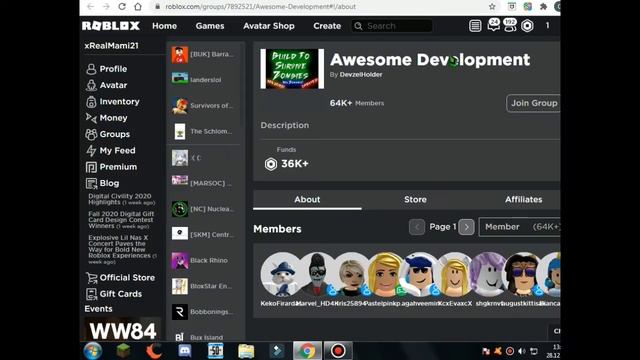
Task: Click browser home button
Action: coord(138,7)
